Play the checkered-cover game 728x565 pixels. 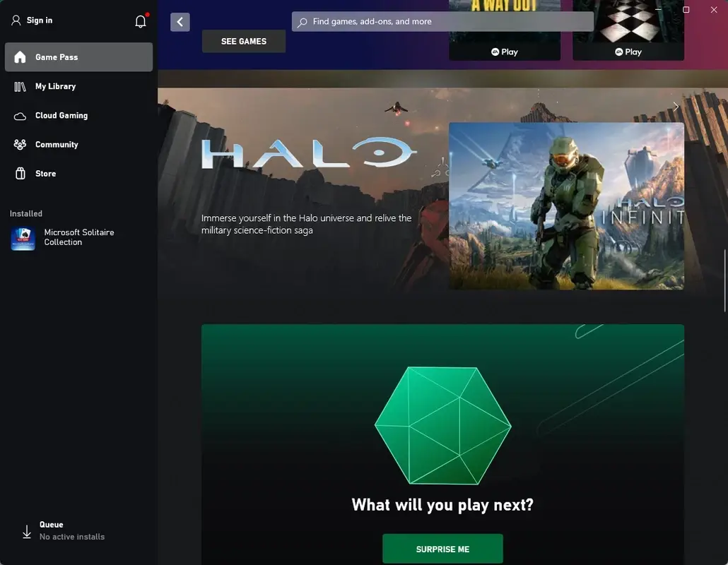[x=628, y=51]
